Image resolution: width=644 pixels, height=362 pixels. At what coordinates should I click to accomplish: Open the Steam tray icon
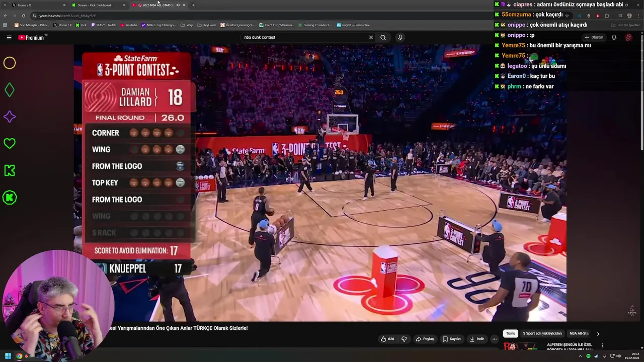pos(596,356)
